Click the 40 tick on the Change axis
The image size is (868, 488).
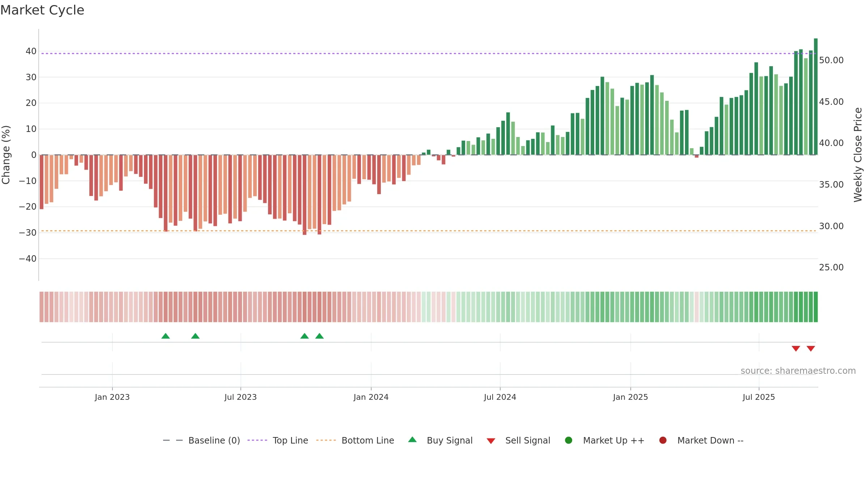tap(31, 51)
